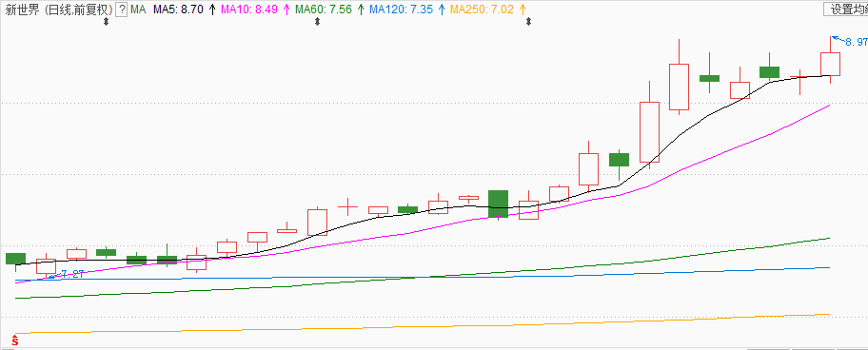Click the 设置均线 settings button

[x=846, y=10]
